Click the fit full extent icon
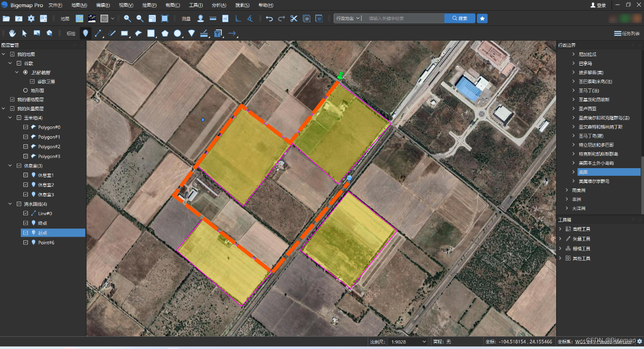Image resolution: width=644 pixels, height=349 pixels. [165, 18]
